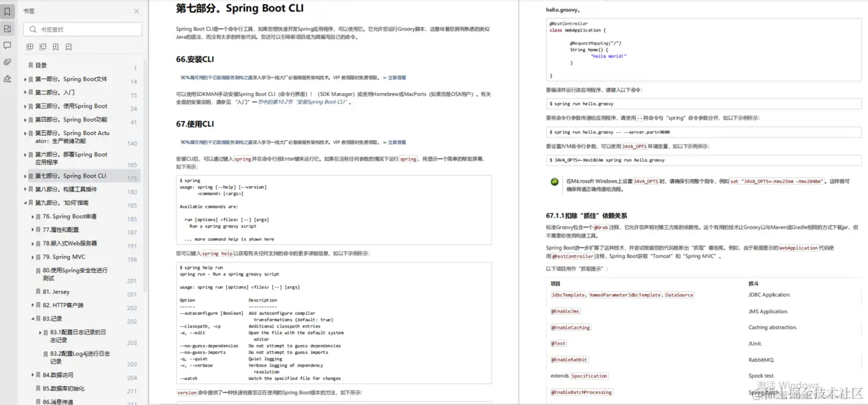Image resolution: width=868 pixels, height=405 pixels.
Task: Click the expand-all bookmarks icon
Action: click(x=29, y=47)
